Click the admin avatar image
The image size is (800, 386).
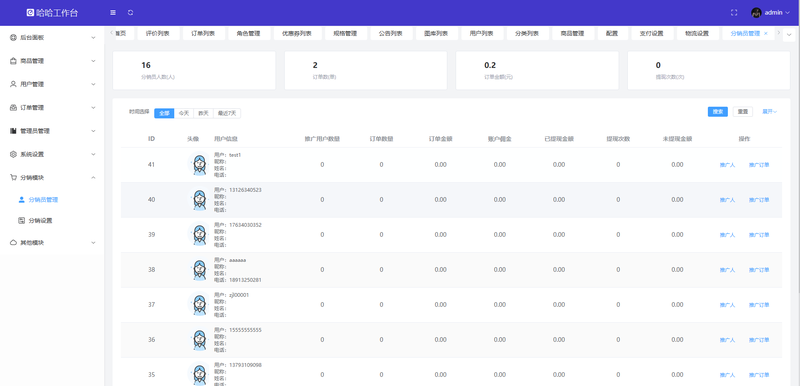(756, 13)
